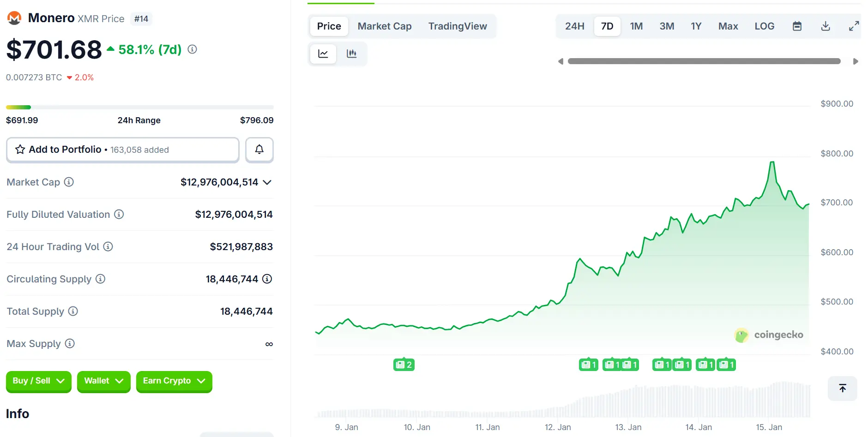Click the calendar date range icon
The image size is (868, 437).
click(797, 26)
